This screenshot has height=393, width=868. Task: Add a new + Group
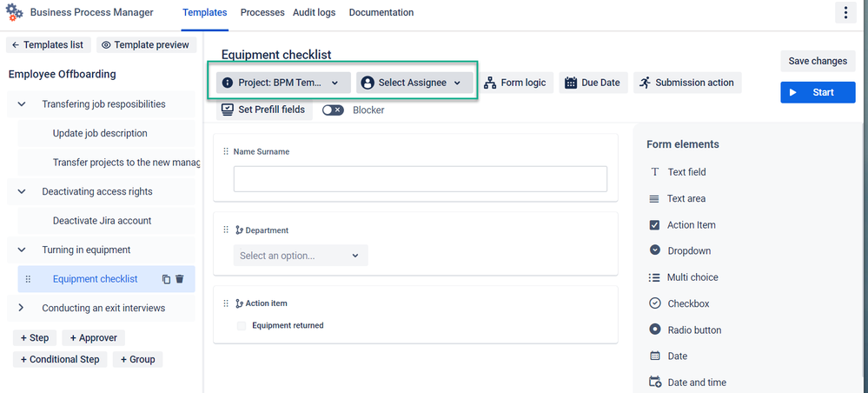tap(138, 360)
